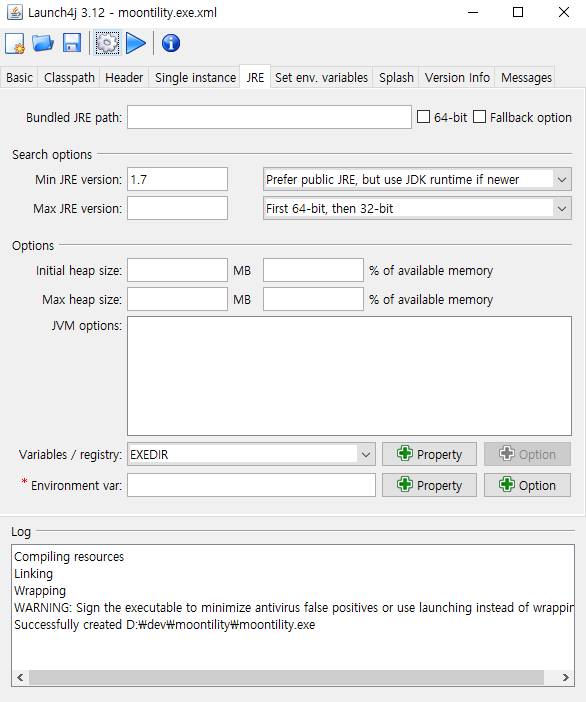Click Max heap size percent field
This screenshot has height=702, width=586.
pos(313,300)
